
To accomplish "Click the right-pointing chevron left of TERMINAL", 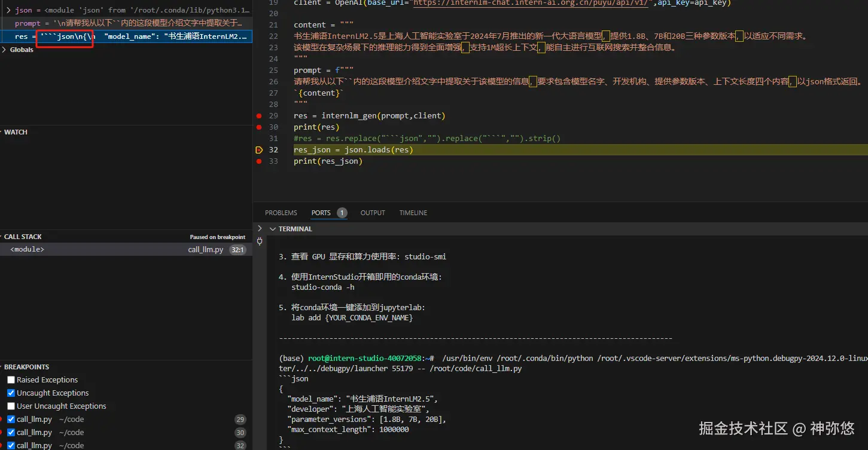I will tap(260, 229).
